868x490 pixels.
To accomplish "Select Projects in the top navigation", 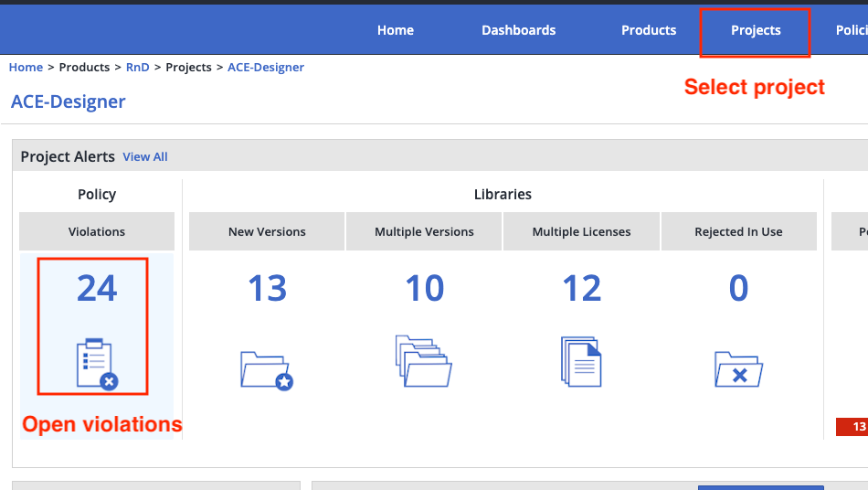I will 756,30.
